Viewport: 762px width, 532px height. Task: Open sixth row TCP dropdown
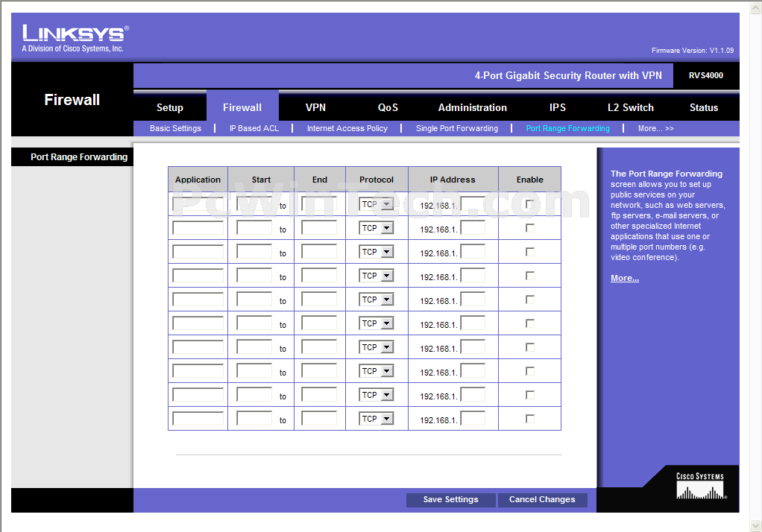(x=377, y=323)
